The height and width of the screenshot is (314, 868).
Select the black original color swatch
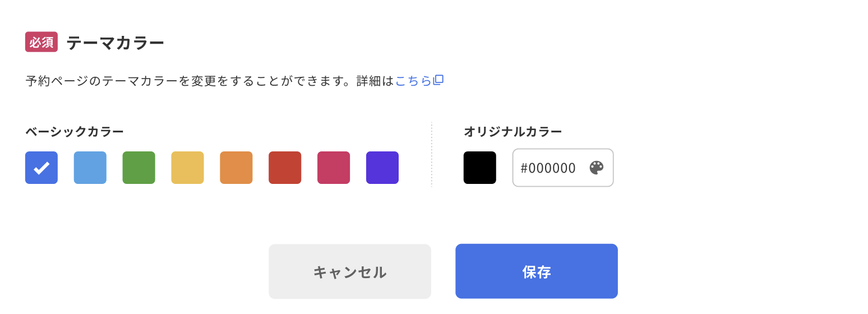pyautogui.click(x=480, y=168)
